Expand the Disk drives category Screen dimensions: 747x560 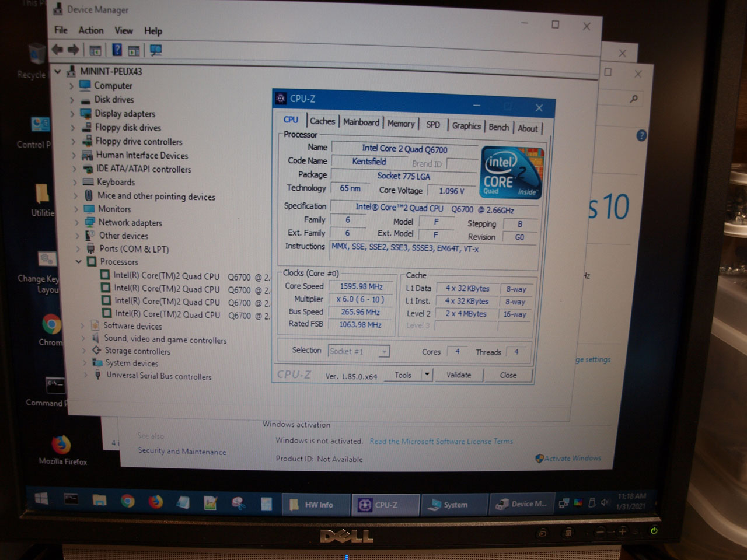tap(72, 100)
